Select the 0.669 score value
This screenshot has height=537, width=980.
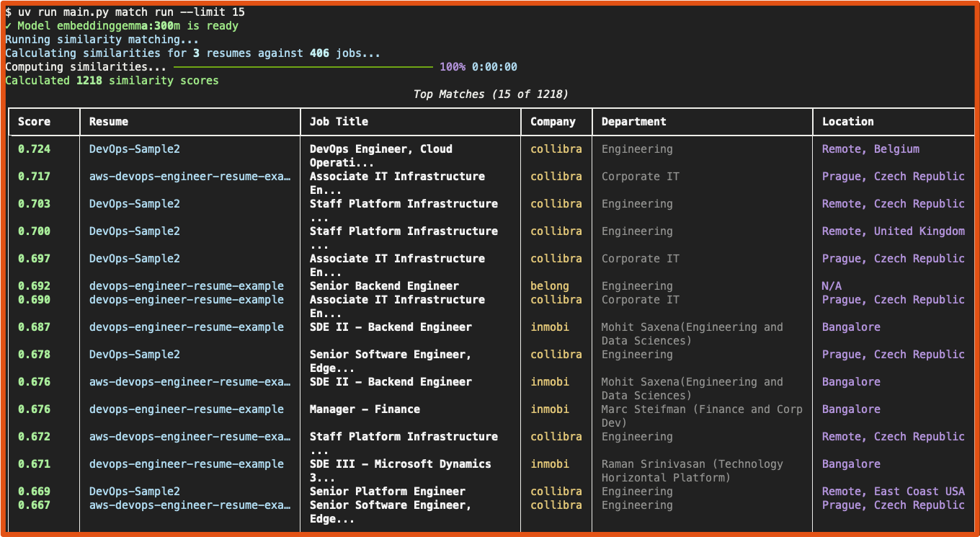pyautogui.click(x=34, y=492)
